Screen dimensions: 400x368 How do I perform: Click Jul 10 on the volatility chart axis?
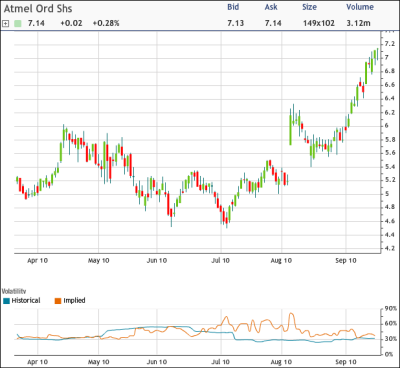point(220,362)
